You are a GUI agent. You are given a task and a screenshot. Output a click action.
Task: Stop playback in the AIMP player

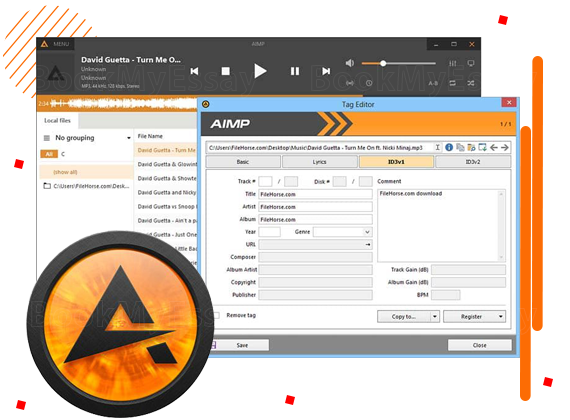[x=226, y=71]
